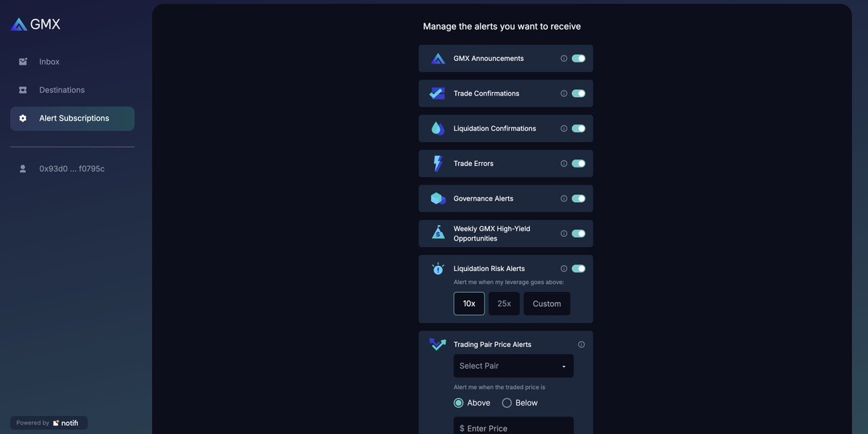Click the info icon beside Trade Confirmations

(563, 93)
